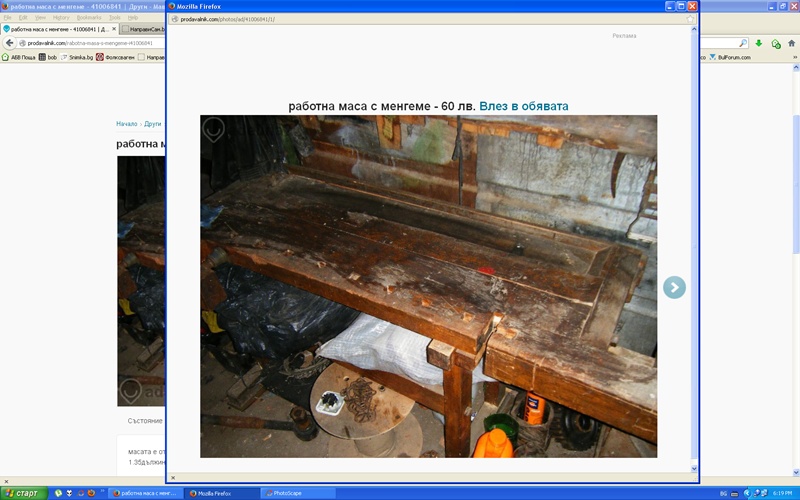Open the History menu
This screenshot has height=500, width=800.
point(61,17)
